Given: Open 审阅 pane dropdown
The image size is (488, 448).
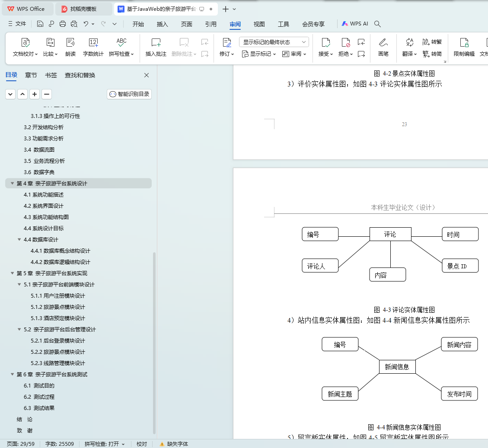Looking at the screenshot, I should (294, 54).
